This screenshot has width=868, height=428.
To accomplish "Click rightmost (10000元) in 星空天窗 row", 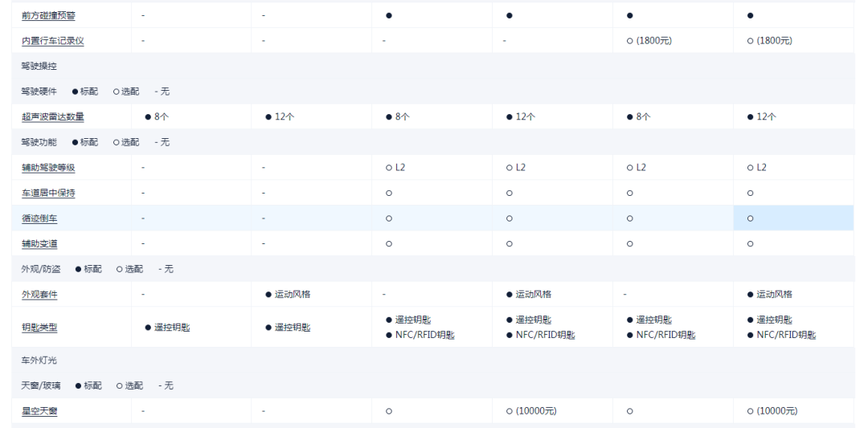I will [x=777, y=411].
